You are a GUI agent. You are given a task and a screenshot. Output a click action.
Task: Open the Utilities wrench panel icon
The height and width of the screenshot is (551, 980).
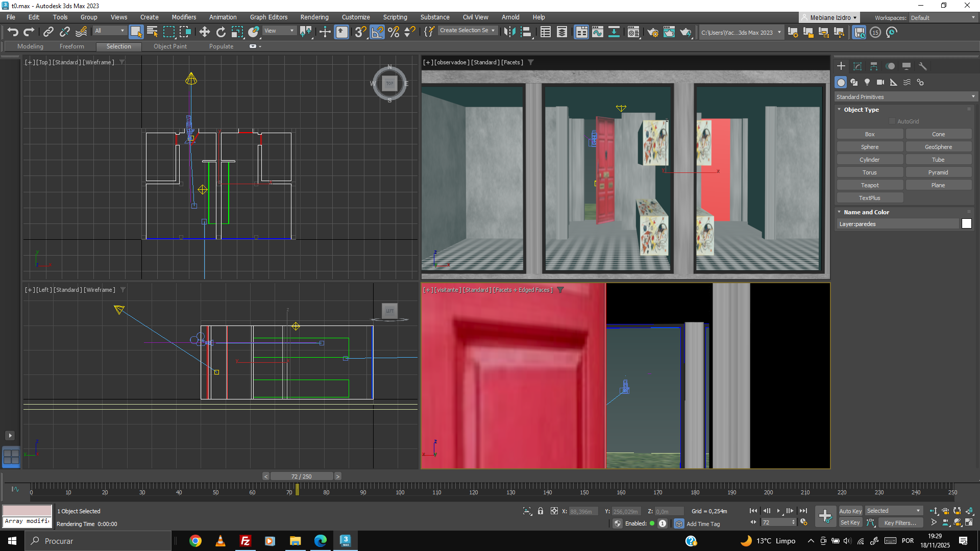(923, 66)
